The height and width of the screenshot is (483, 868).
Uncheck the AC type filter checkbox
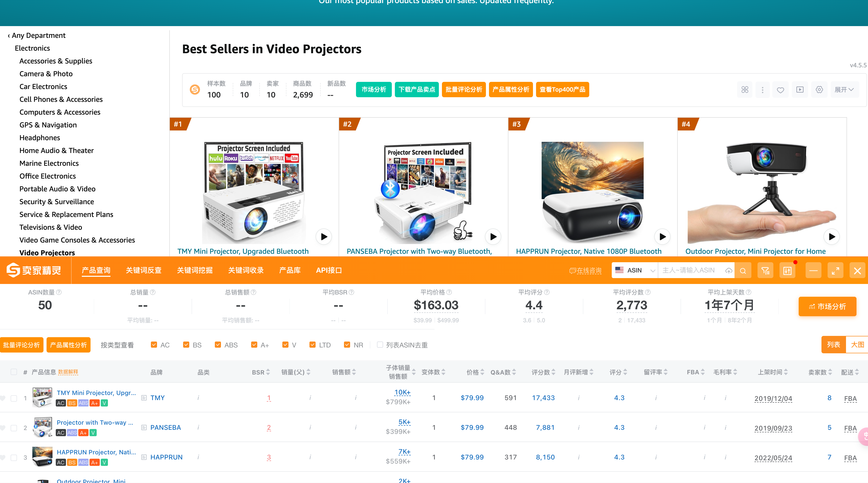154,345
